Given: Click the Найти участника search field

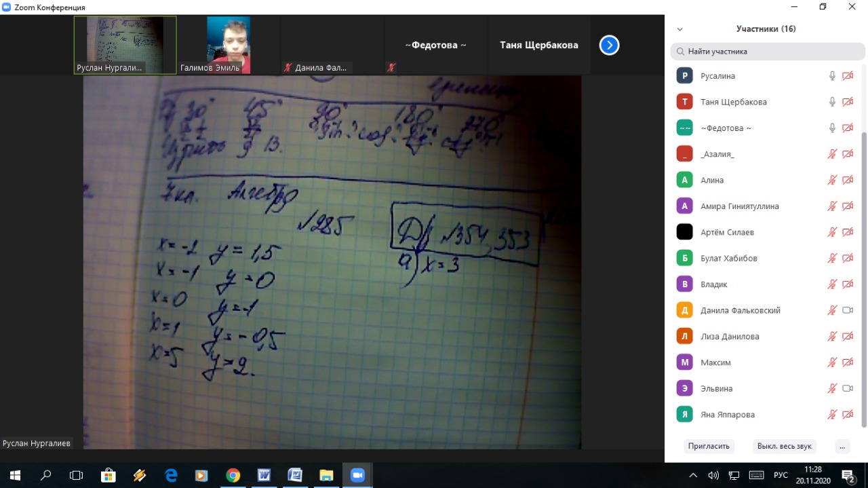Looking at the screenshot, I should pos(768,51).
